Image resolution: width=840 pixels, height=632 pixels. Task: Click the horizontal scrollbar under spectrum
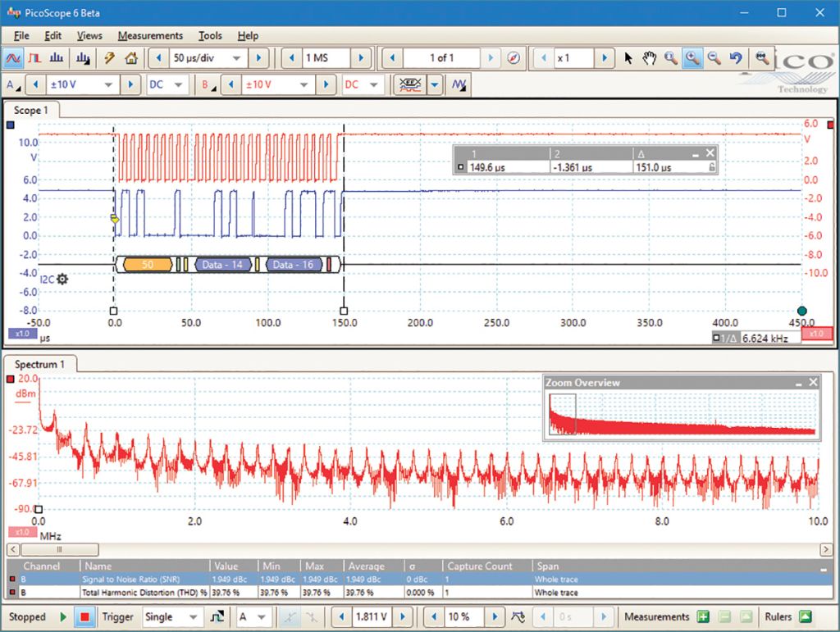pyautogui.click(x=59, y=549)
